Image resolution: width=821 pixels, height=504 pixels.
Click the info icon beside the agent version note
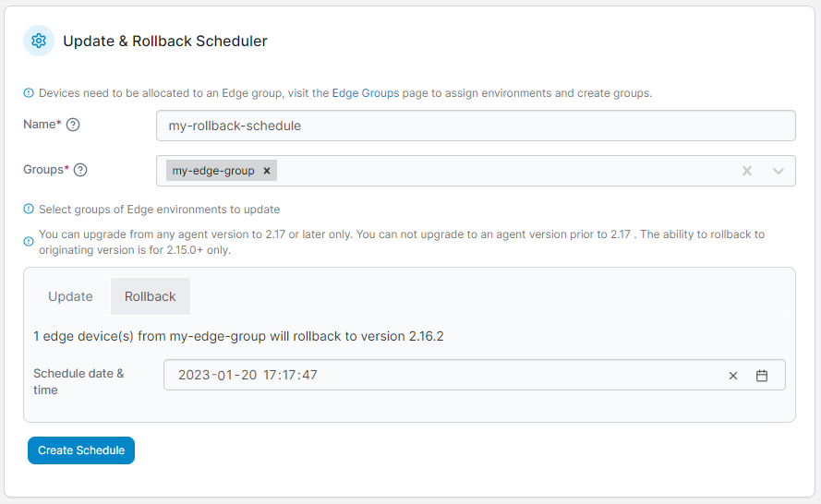[x=29, y=242]
